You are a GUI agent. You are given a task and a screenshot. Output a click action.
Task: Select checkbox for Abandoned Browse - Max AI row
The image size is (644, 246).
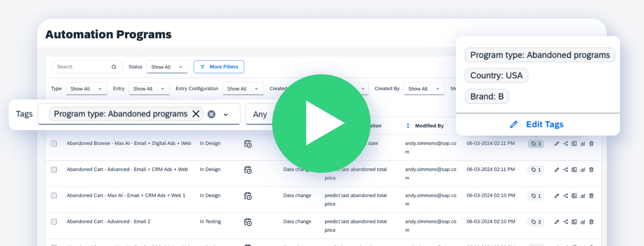click(x=54, y=144)
